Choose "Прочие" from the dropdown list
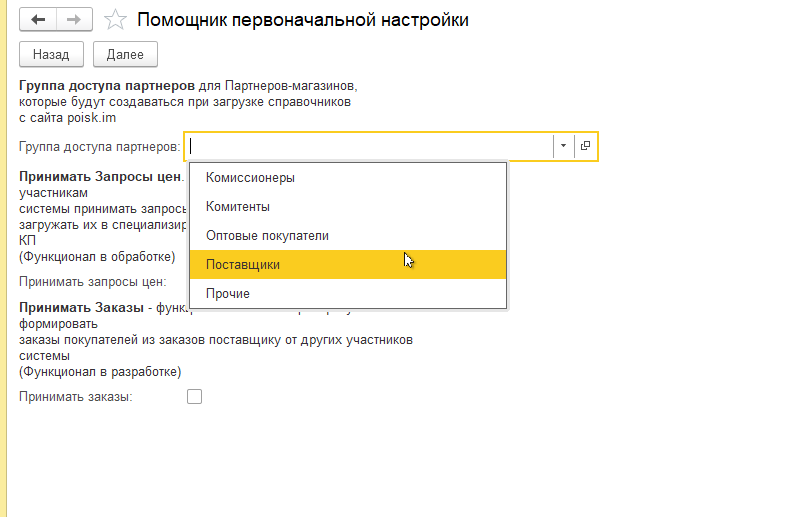This screenshot has width=790, height=517. click(228, 294)
